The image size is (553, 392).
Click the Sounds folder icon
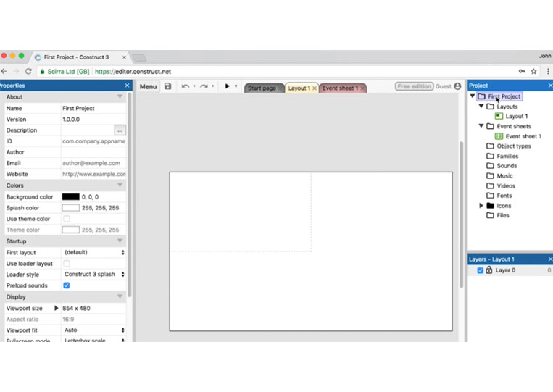[x=490, y=166]
